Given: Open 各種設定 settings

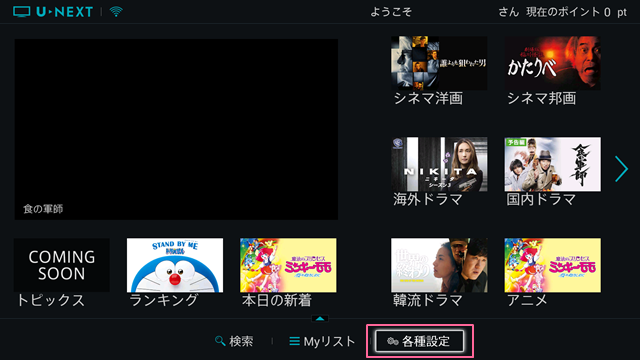Looking at the screenshot, I should [420, 341].
